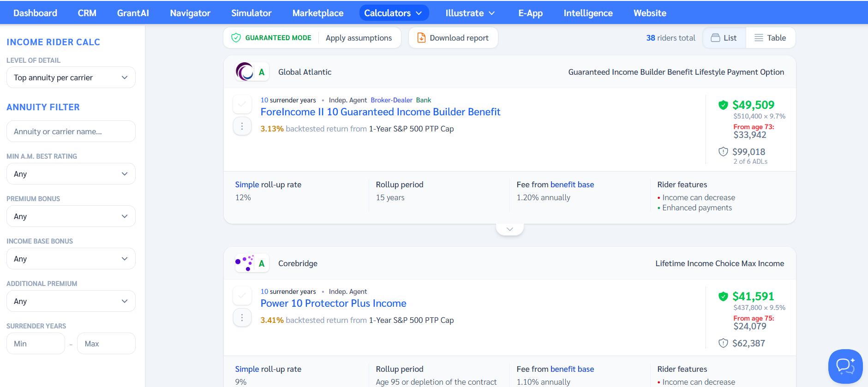Viewport: 868px width, 387px height.
Task: Check the Power 10 Protector selection checkbox
Action: coord(242,296)
